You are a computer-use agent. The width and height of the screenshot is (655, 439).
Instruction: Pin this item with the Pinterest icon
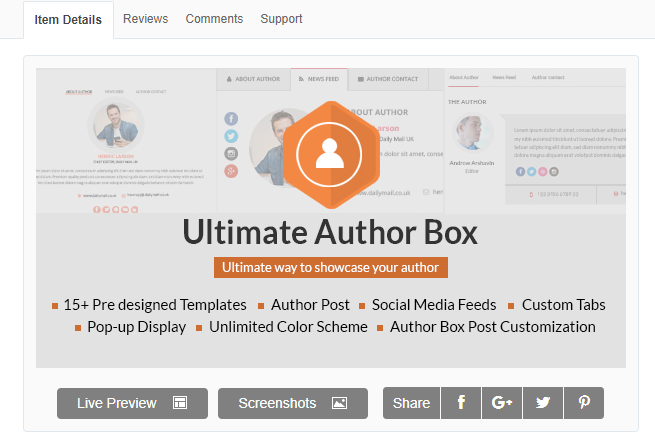(584, 403)
